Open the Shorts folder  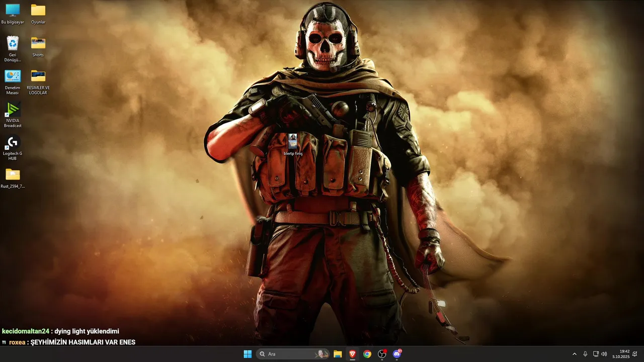(38, 46)
